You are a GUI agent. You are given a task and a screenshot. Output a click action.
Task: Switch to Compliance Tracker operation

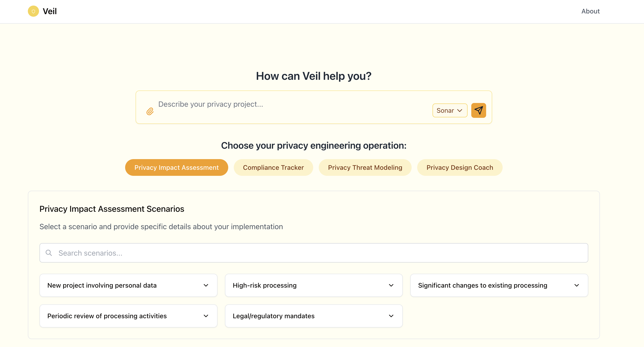pyautogui.click(x=273, y=167)
